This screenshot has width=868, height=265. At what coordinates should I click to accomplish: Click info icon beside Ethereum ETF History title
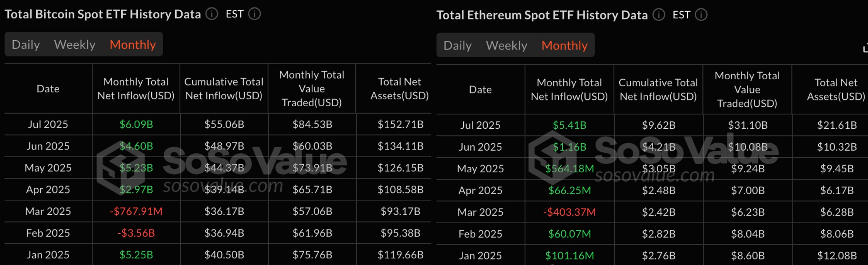(x=659, y=15)
